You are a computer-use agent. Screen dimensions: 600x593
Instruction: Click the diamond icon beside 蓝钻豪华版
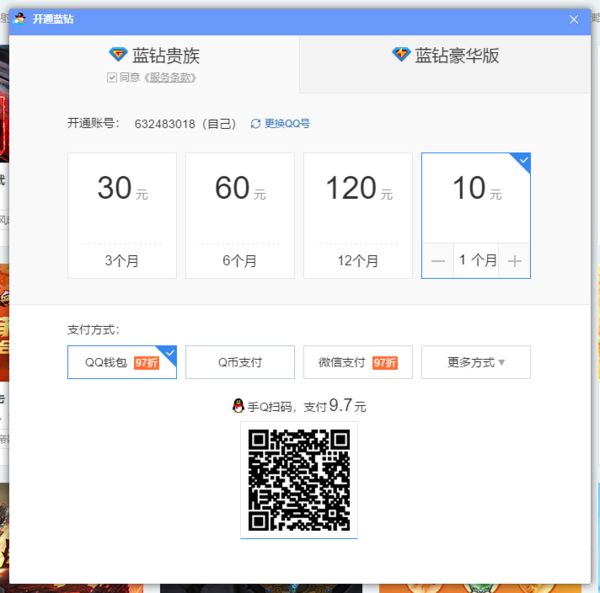(x=401, y=54)
